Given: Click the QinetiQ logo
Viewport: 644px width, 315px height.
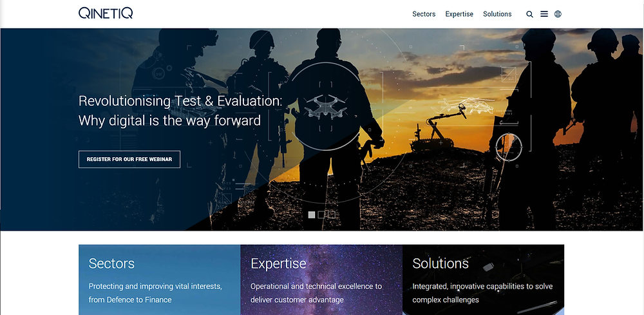Looking at the screenshot, I should click(x=106, y=13).
